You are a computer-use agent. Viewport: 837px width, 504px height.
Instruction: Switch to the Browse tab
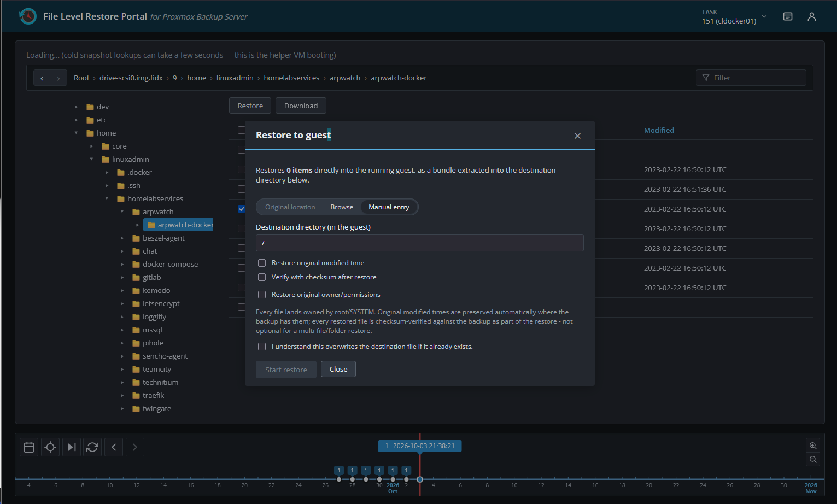pyautogui.click(x=342, y=207)
